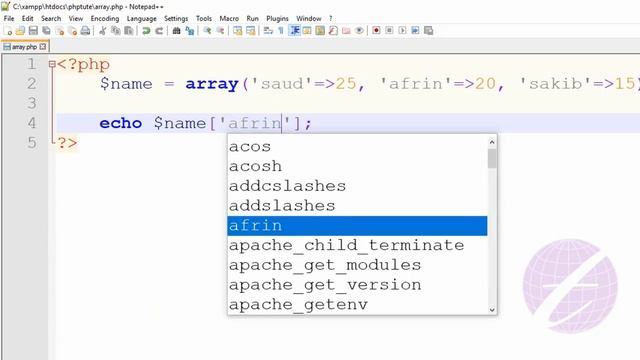Image resolution: width=640 pixels, height=360 pixels.
Task: Toggle the Function List panel icon
Action: tap(333, 31)
